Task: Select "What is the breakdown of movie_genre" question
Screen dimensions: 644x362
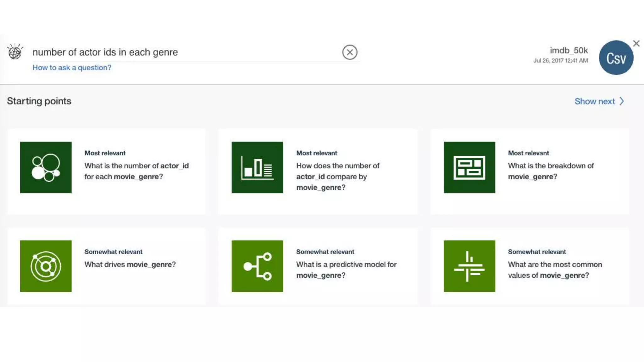Action: point(551,171)
